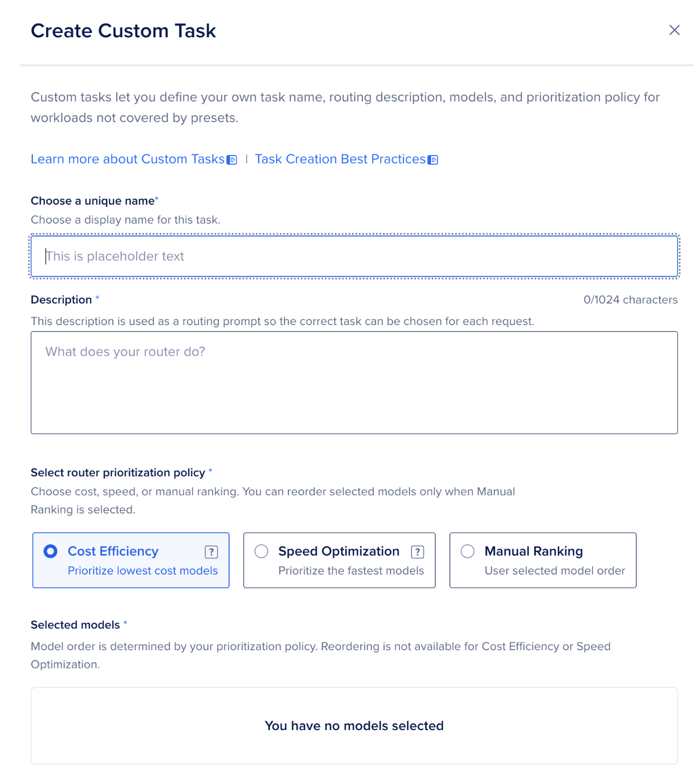The image size is (700, 783).
Task: Click the 'Select router prioritization policy' label
Action: (x=118, y=473)
